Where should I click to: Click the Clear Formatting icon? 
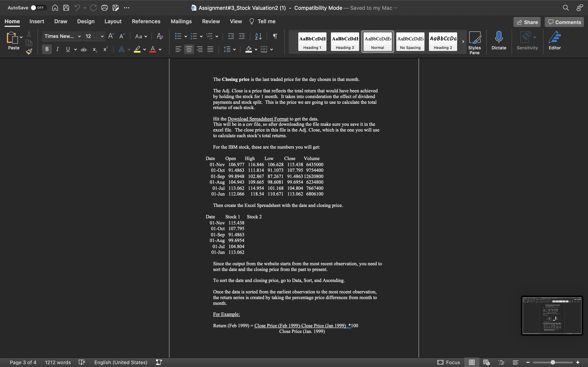160,36
